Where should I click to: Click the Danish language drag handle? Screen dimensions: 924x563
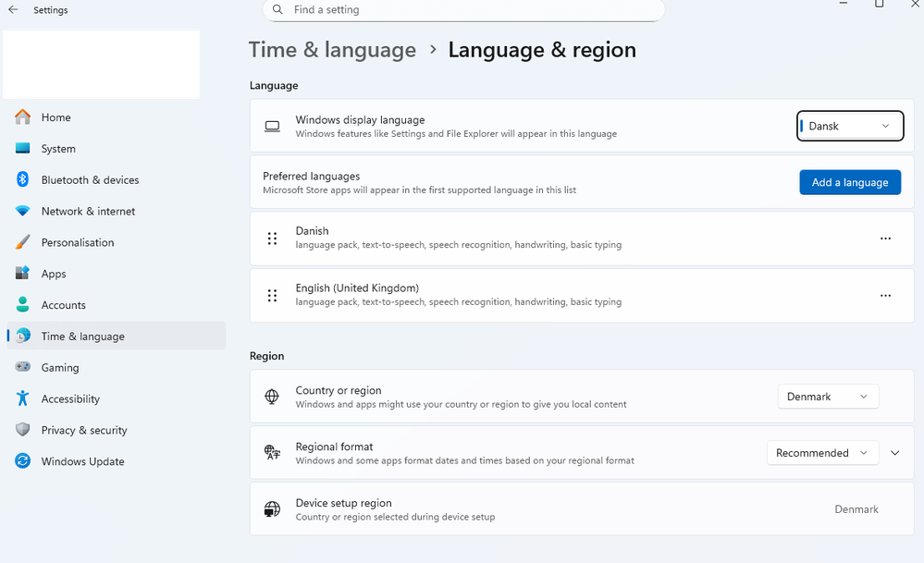(x=272, y=239)
